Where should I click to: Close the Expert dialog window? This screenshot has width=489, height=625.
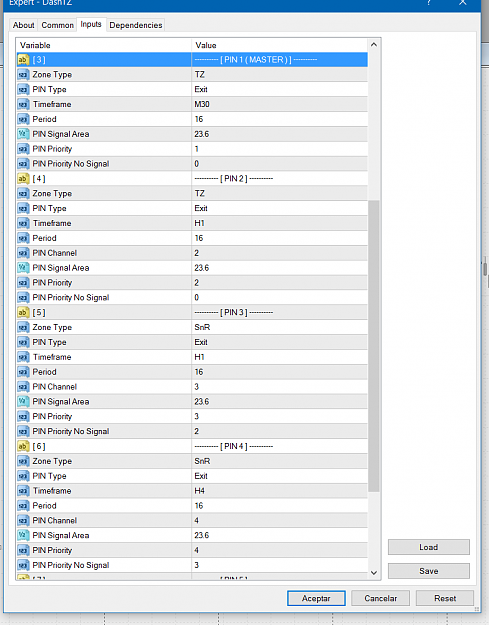pos(463,3)
